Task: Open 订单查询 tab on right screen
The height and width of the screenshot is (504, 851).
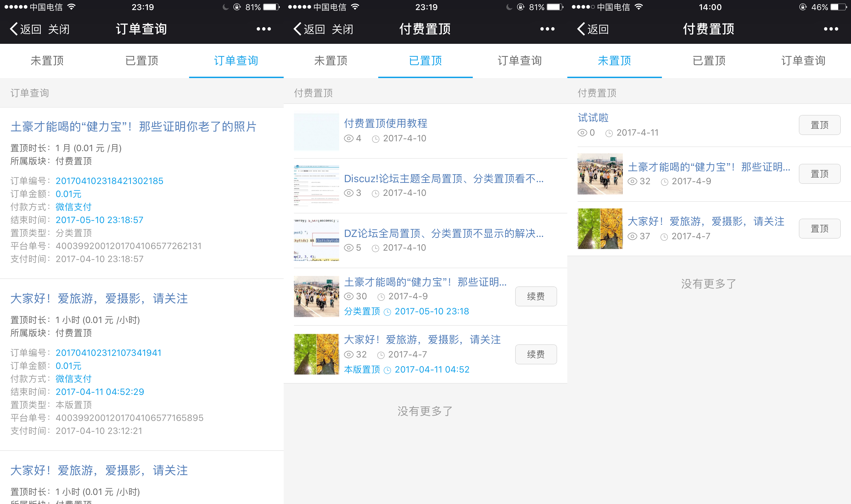Action: (x=803, y=61)
